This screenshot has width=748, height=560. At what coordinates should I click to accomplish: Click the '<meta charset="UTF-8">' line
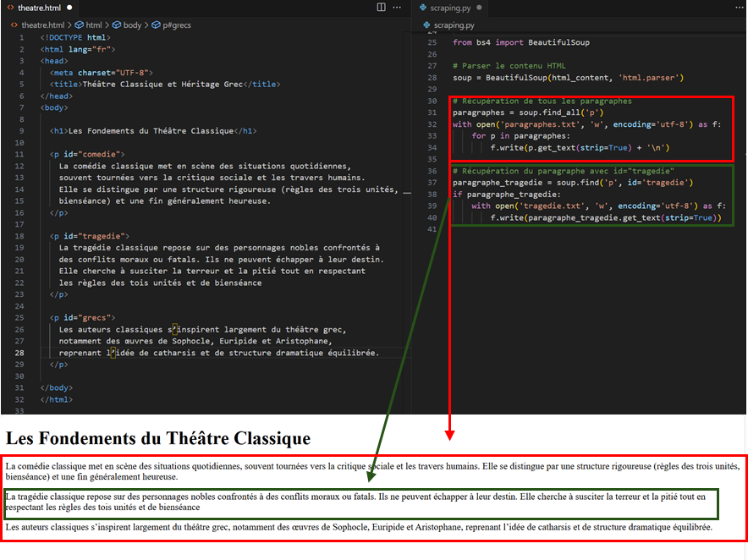point(102,73)
